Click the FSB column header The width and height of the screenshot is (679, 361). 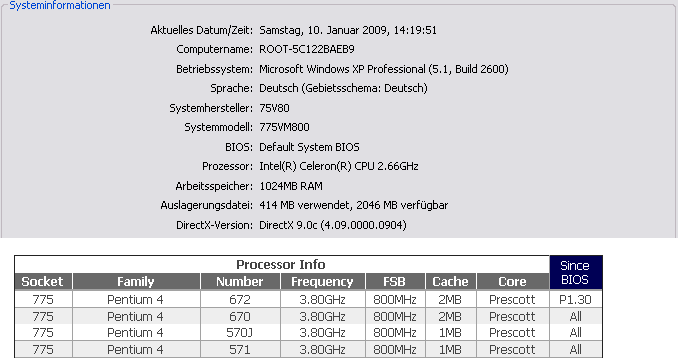(394, 281)
